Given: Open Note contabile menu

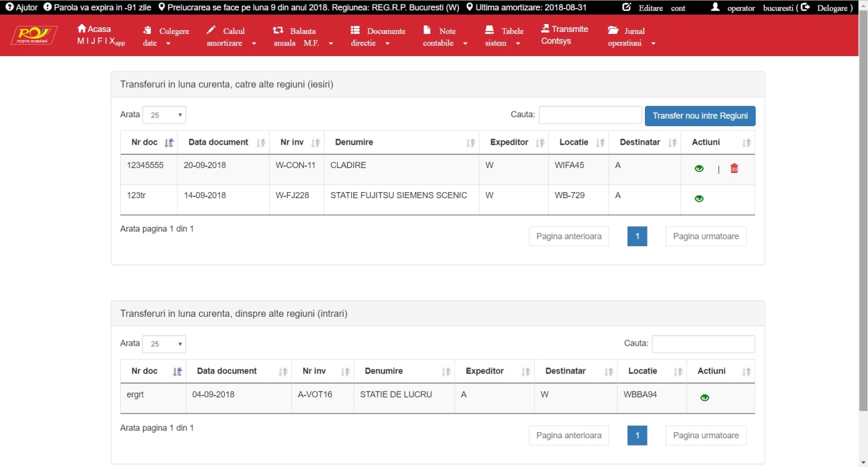Looking at the screenshot, I should (x=443, y=37).
